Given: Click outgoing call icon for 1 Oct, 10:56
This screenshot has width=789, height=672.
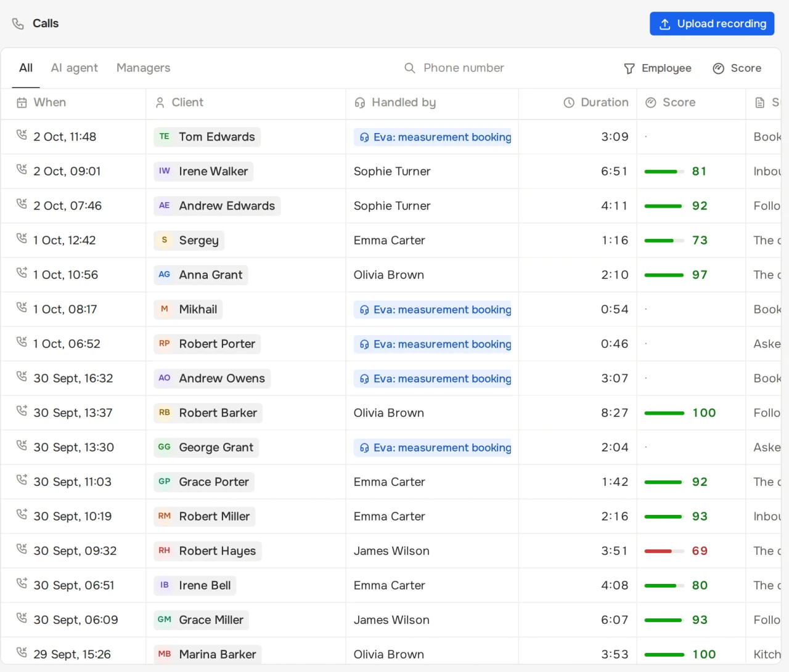Looking at the screenshot, I should [x=22, y=272].
